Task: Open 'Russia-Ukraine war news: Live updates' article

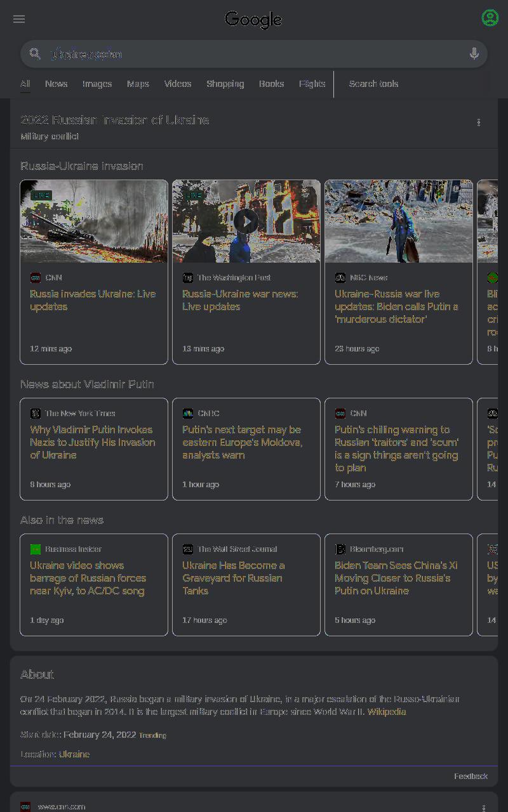Action: coord(240,300)
